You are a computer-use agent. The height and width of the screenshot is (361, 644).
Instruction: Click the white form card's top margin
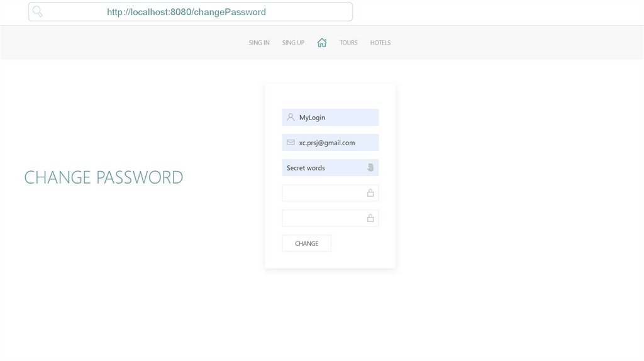click(330, 94)
